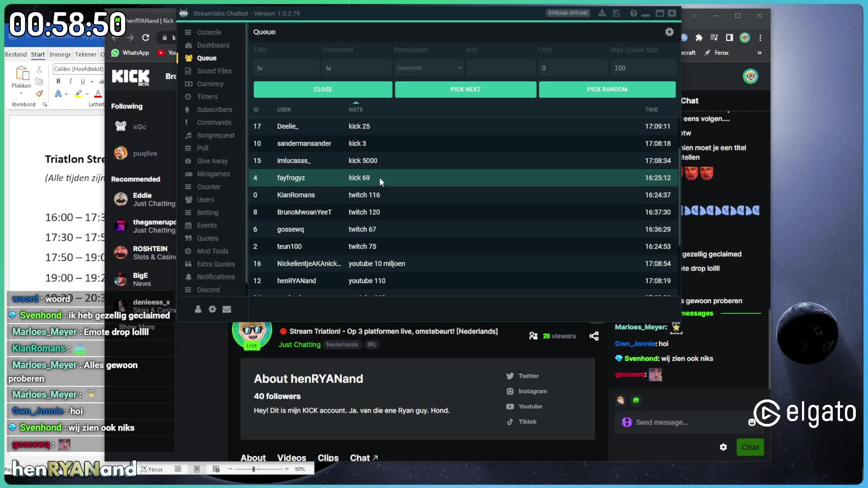Click the Songrequest music note icon
The image size is (868, 488).
click(188, 135)
